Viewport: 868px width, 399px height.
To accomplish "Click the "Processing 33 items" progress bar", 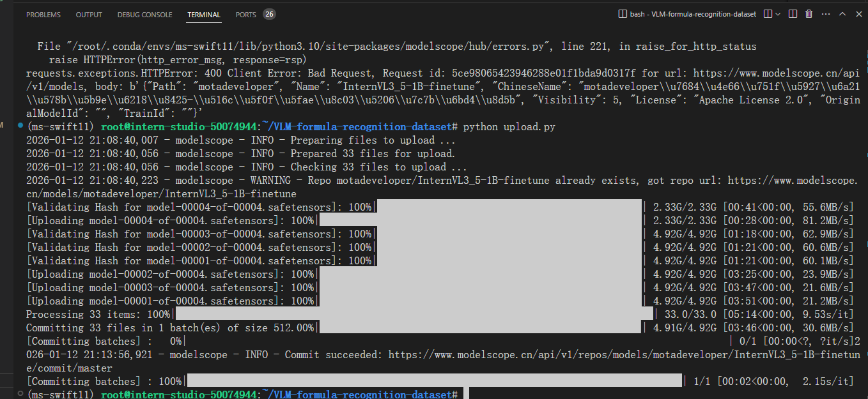I will [414, 314].
